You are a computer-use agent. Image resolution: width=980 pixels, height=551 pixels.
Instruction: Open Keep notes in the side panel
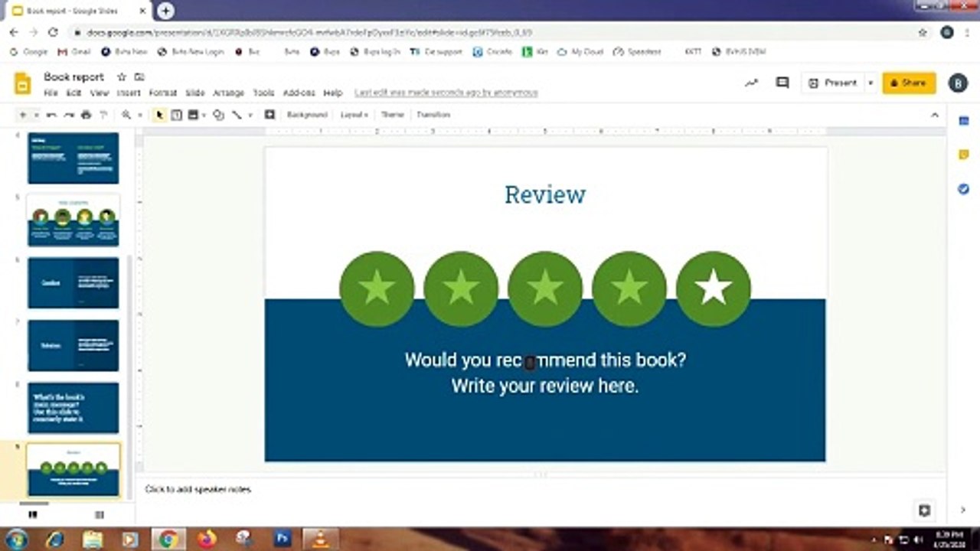(963, 155)
